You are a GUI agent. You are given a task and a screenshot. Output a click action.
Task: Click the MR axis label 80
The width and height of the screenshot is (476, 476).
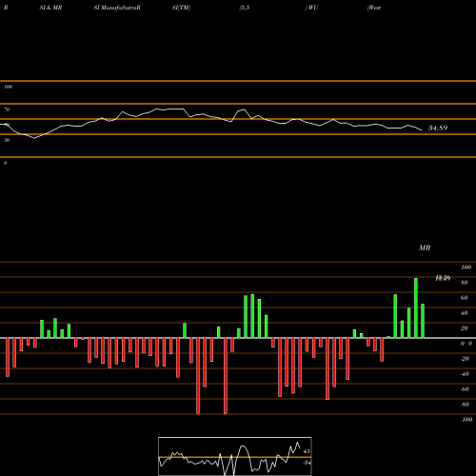[x=465, y=283]
